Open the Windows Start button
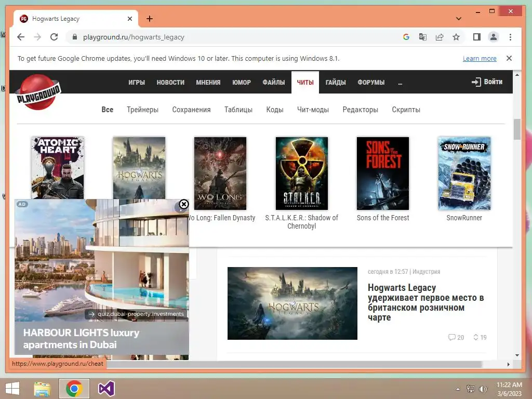The width and height of the screenshot is (532, 399). [12, 389]
